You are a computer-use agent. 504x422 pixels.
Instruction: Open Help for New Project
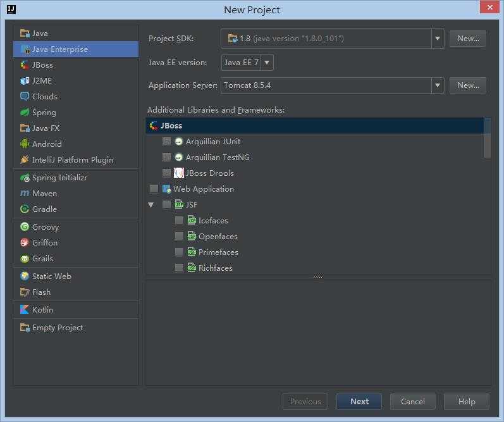point(467,401)
